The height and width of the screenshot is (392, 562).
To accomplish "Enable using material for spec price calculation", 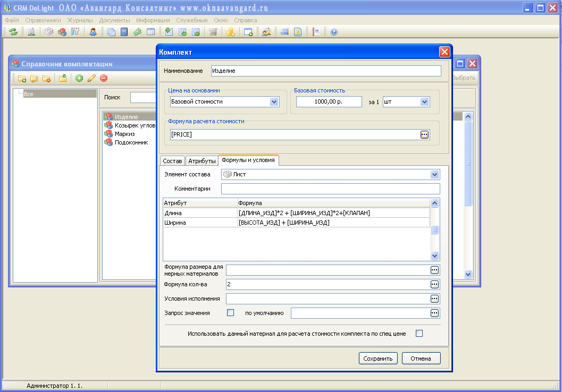I will tap(419, 334).
